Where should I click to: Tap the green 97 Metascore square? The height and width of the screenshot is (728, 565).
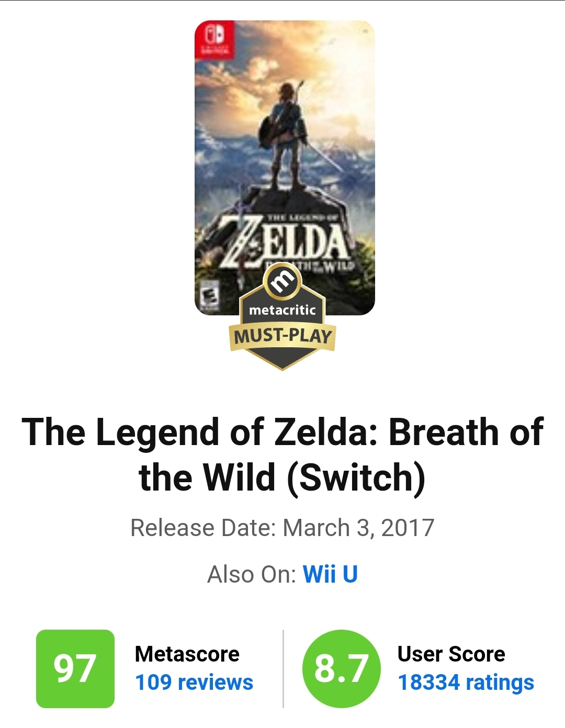(75, 668)
